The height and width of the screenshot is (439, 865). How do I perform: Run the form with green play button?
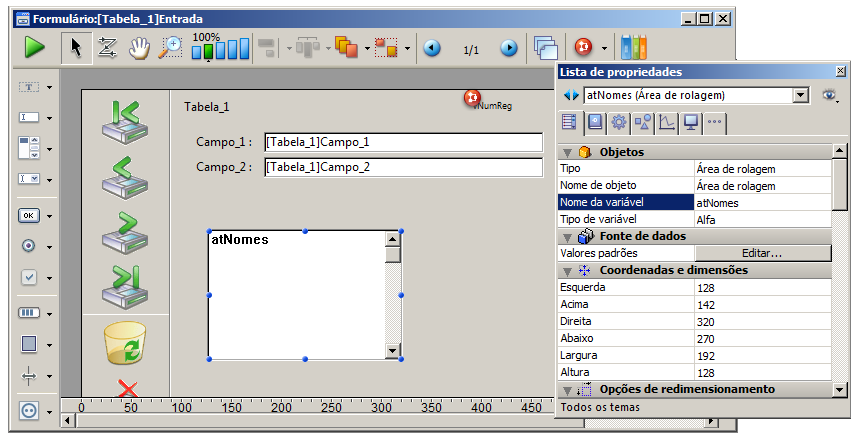point(35,47)
